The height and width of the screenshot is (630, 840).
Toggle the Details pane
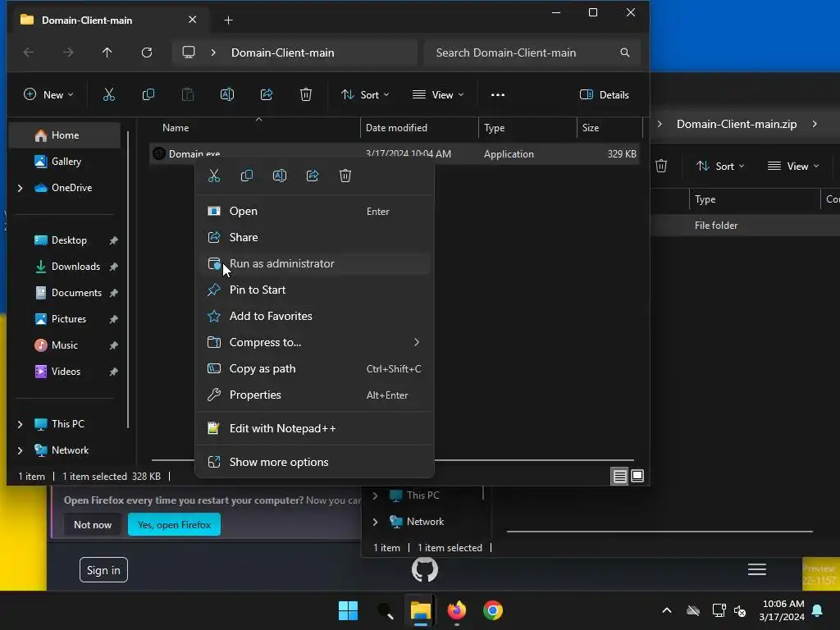point(605,95)
